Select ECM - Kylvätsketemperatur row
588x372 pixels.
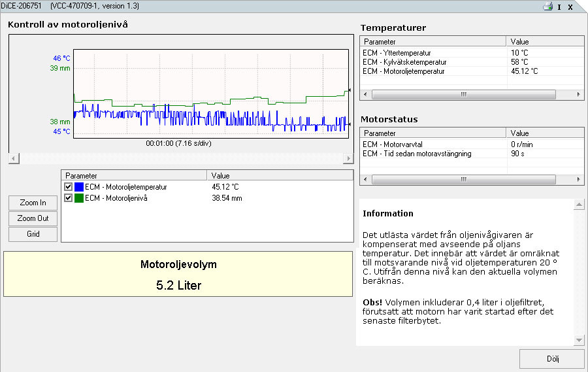click(x=405, y=62)
